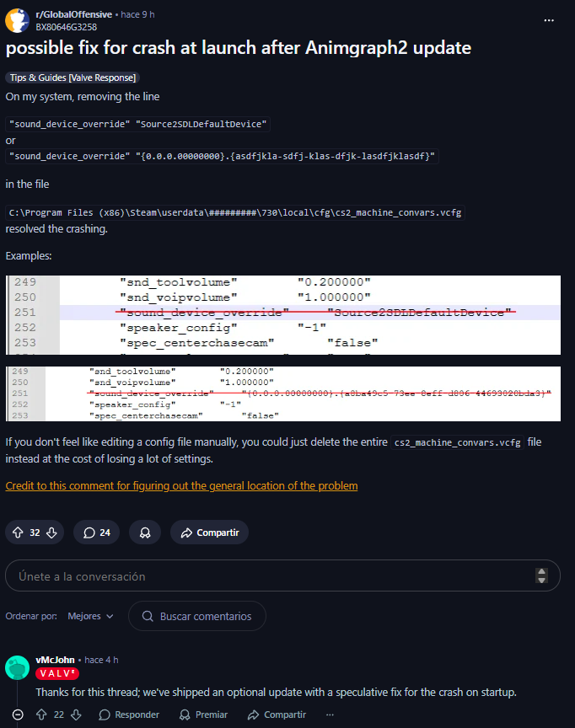This screenshot has width=575, height=728.
Task: Click the join conversation comment field
Action: pos(282,575)
